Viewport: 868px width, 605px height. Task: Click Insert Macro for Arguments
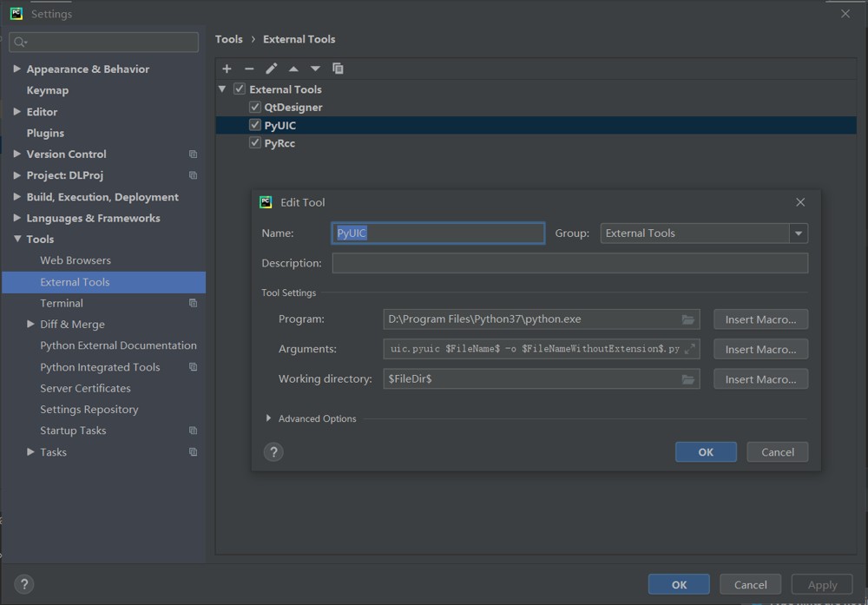coord(760,349)
